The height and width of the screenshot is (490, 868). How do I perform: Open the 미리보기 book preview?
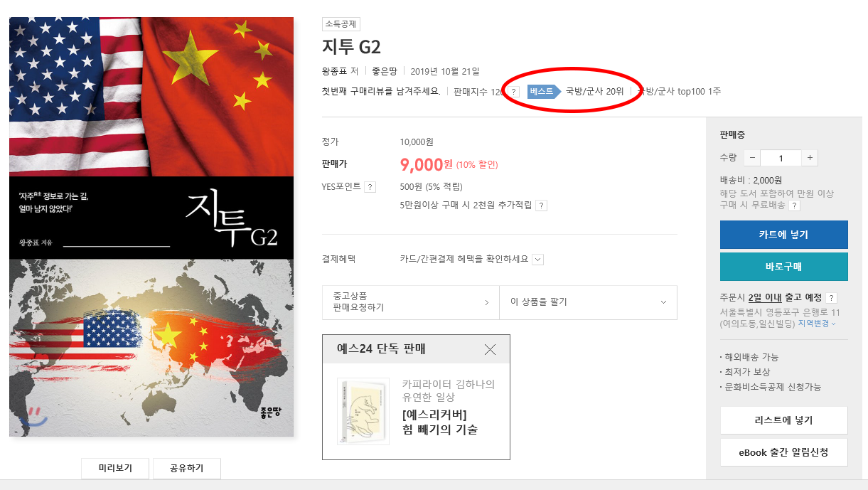click(x=115, y=468)
